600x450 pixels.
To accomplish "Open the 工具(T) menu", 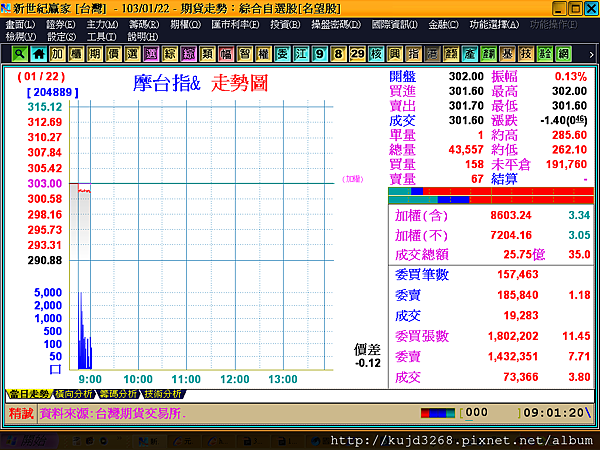I will tap(101, 37).
